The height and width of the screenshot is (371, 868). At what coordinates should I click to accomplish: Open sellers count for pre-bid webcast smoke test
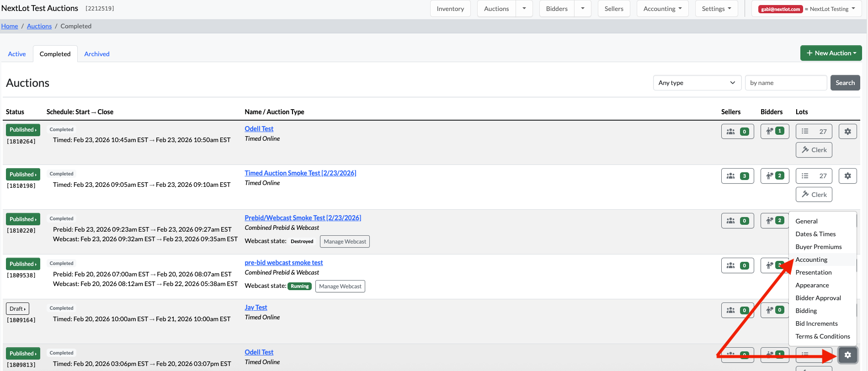point(737,265)
